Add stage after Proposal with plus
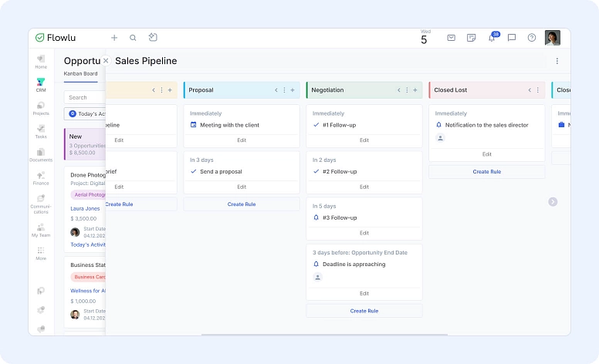 coord(293,90)
